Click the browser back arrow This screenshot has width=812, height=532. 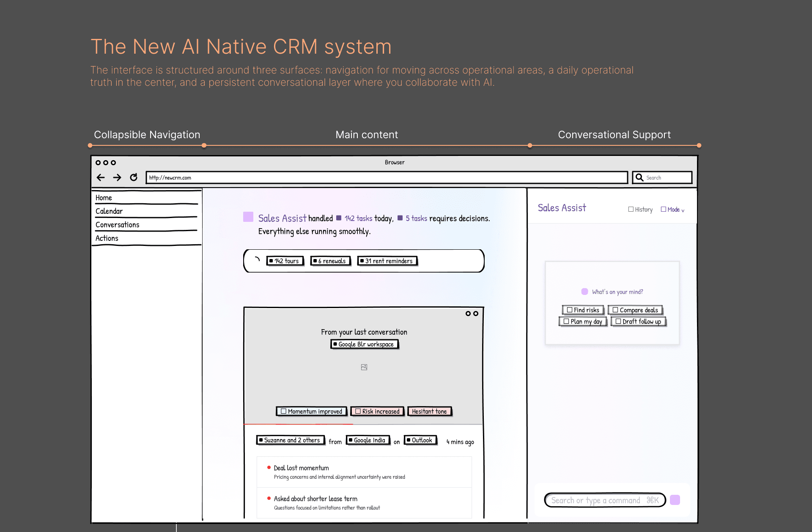point(101,177)
